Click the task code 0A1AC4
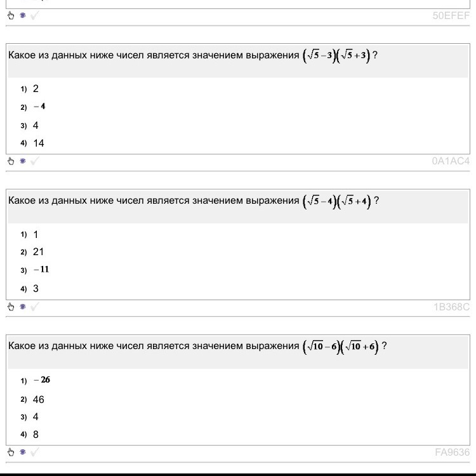The image size is (476, 476). tap(451, 161)
